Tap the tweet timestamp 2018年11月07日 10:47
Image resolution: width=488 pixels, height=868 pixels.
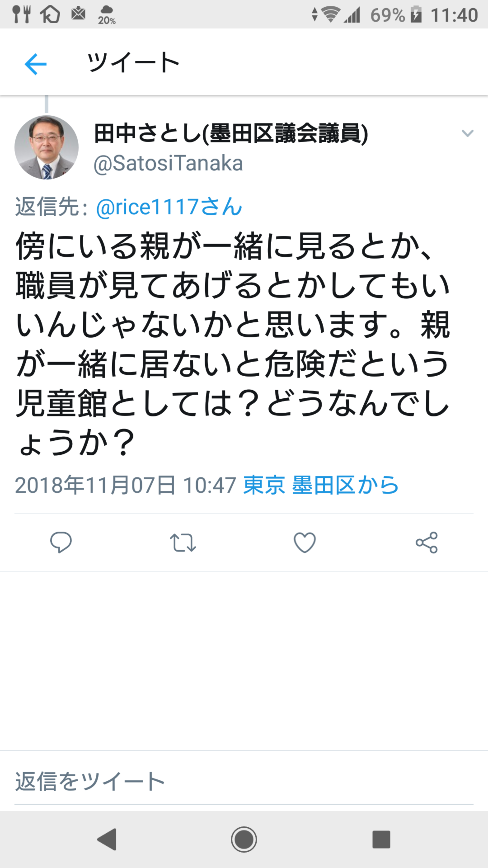(125, 485)
